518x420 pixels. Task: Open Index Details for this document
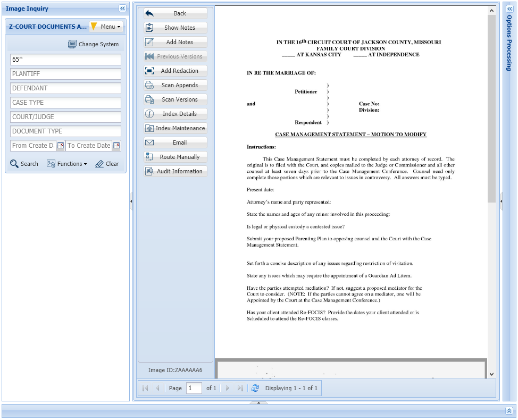coord(175,113)
